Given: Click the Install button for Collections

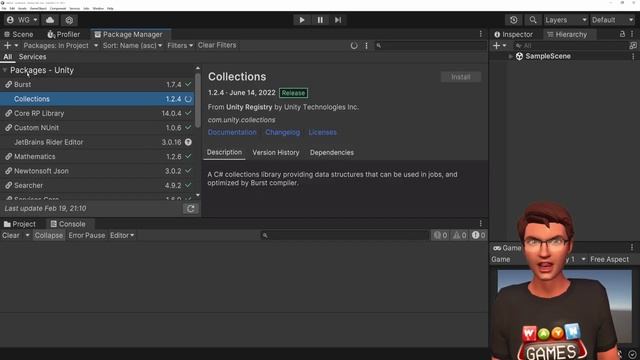Looking at the screenshot, I should click(x=460, y=77).
